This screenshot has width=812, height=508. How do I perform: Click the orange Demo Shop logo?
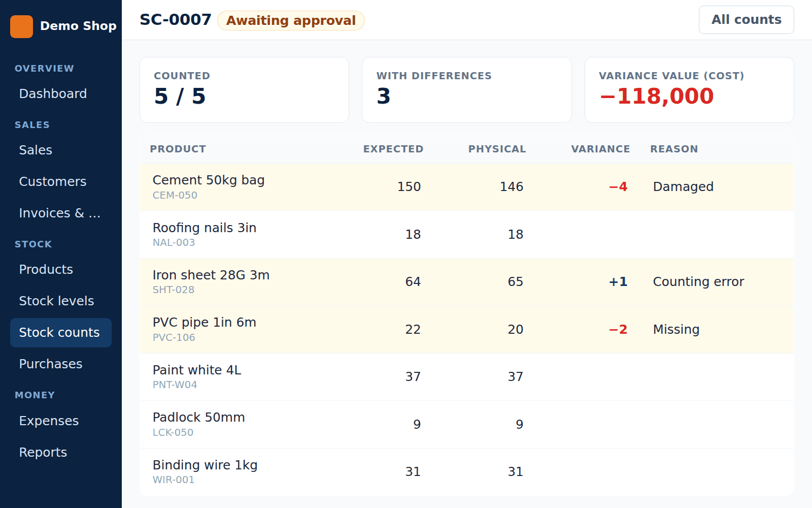click(21, 26)
